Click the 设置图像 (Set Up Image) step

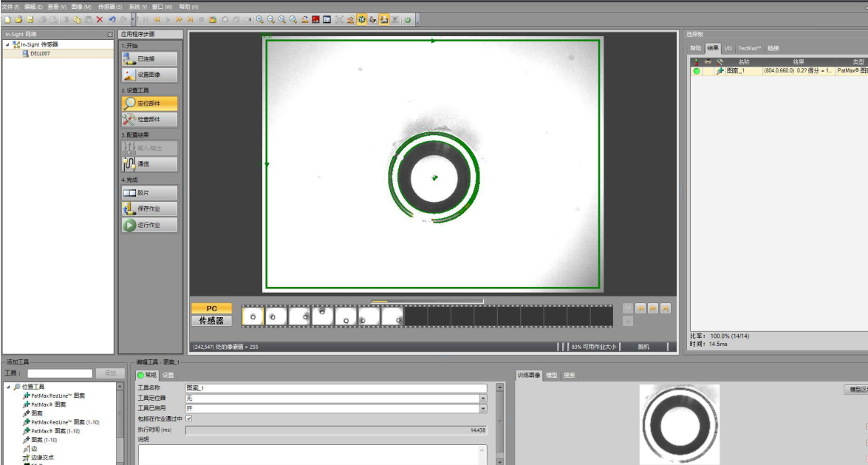click(x=149, y=75)
